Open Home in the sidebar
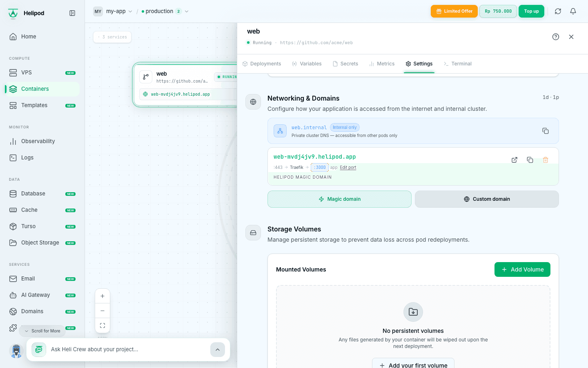 [x=42, y=36]
